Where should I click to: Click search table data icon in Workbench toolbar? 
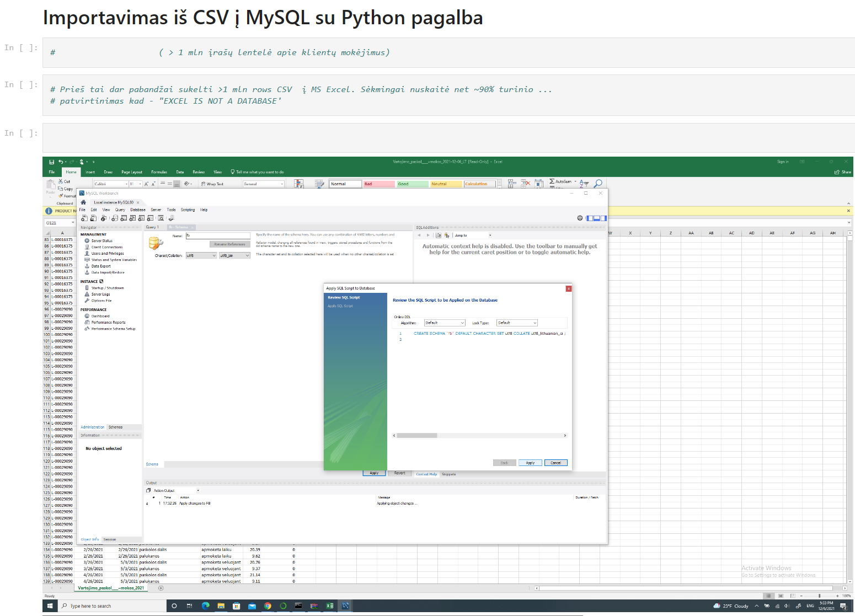pyautogui.click(x=161, y=218)
